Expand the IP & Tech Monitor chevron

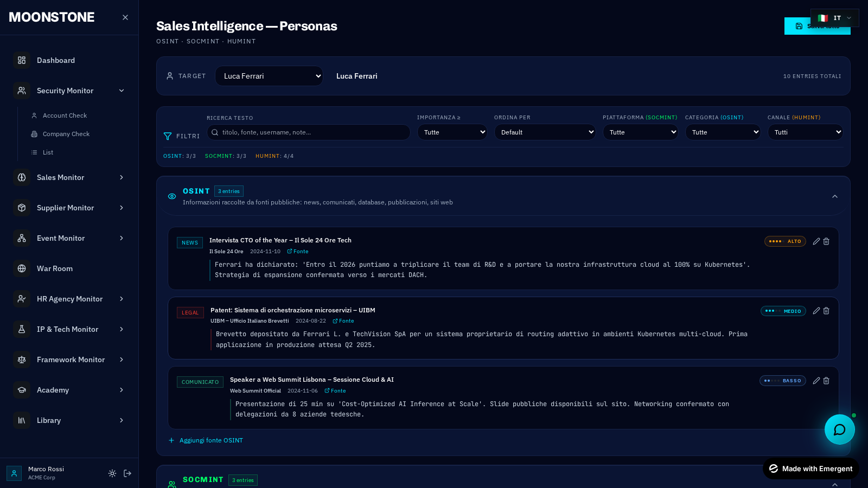tap(122, 329)
